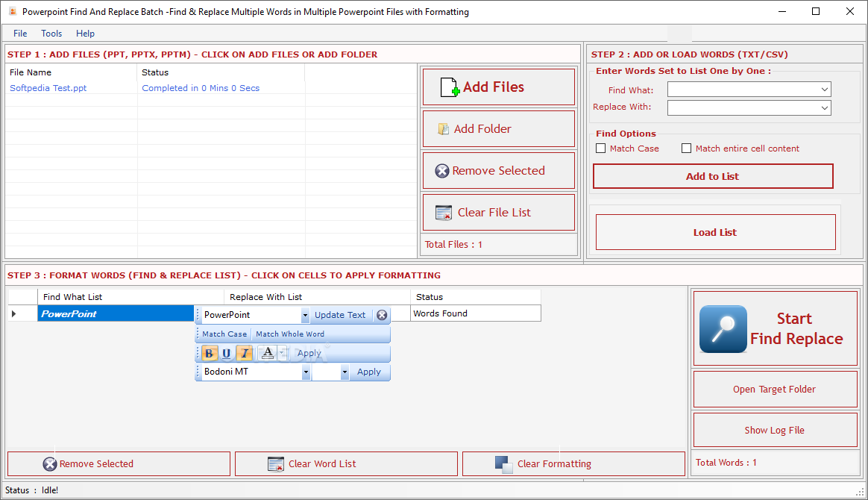Expand the PowerPoint text combo box arrow
The width and height of the screenshot is (868, 500).
[x=305, y=315]
